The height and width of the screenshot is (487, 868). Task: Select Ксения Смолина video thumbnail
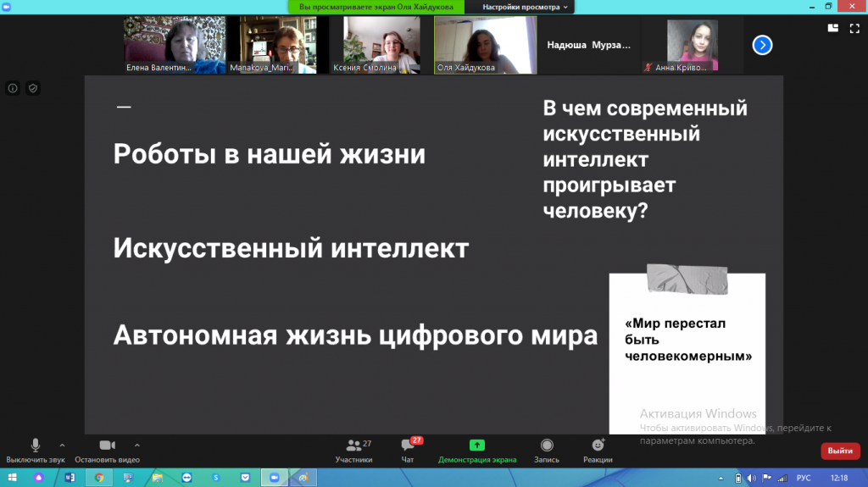pos(383,45)
